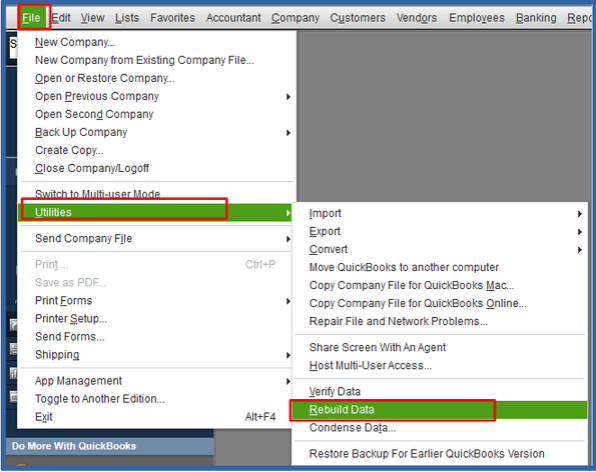Open Printer Setup dialog entry
Viewport: 596px width, 472px height.
tap(71, 318)
